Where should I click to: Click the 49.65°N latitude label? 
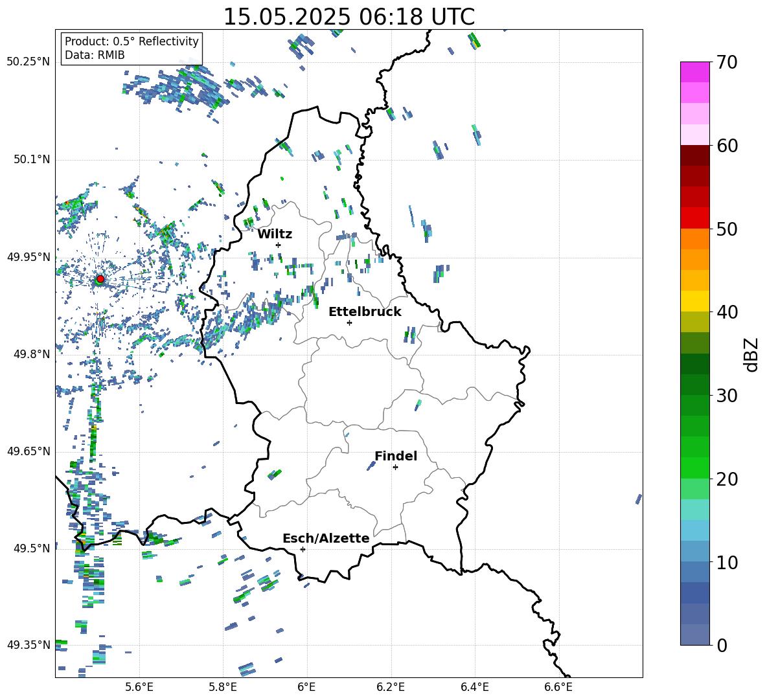coord(29,451)
